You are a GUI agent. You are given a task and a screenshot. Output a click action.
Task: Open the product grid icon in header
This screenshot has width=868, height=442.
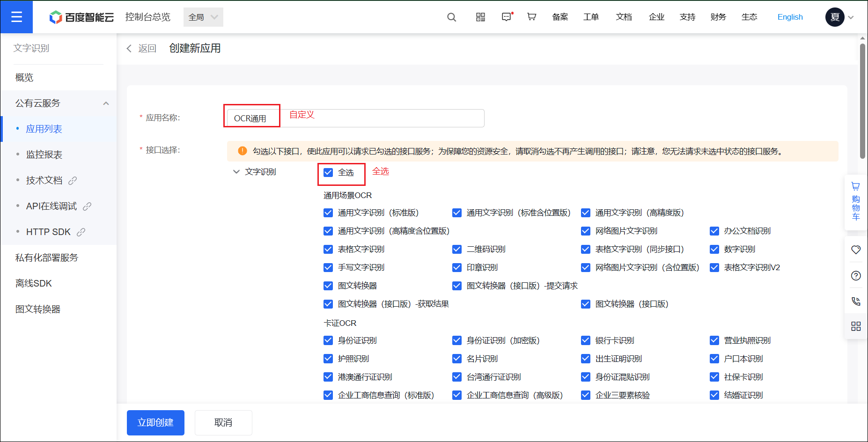click(480, 17)
